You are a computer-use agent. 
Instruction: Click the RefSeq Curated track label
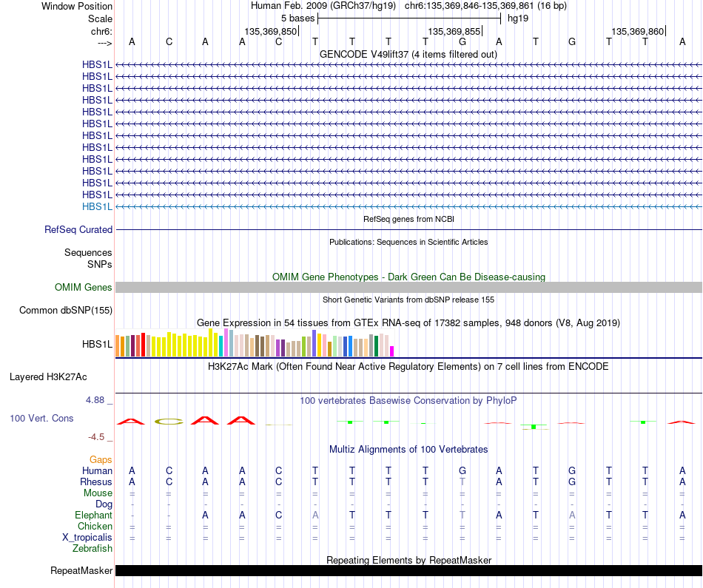78,229
